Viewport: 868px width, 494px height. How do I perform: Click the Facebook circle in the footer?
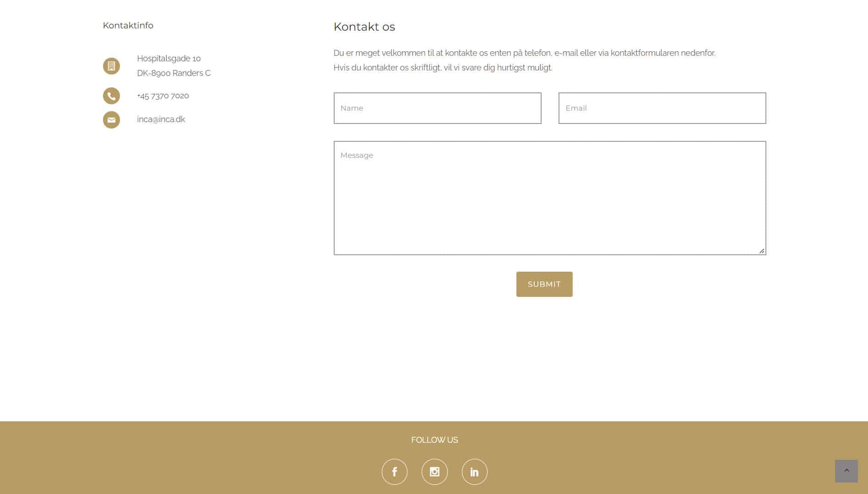pos(394,471)
